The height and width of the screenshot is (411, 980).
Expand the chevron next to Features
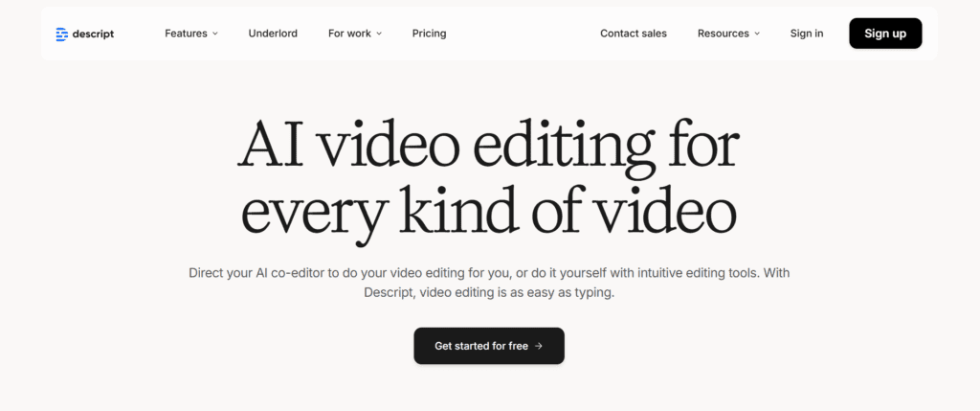(x=215, y=34)
